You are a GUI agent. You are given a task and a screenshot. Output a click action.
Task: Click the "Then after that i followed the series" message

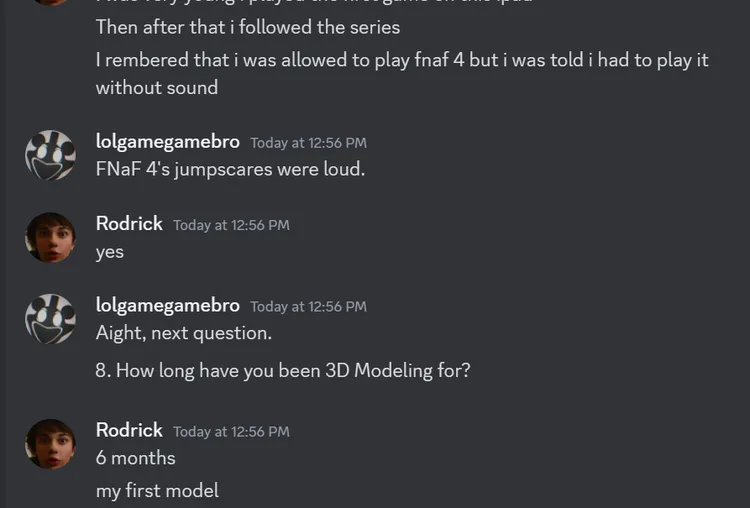[248, 27]
